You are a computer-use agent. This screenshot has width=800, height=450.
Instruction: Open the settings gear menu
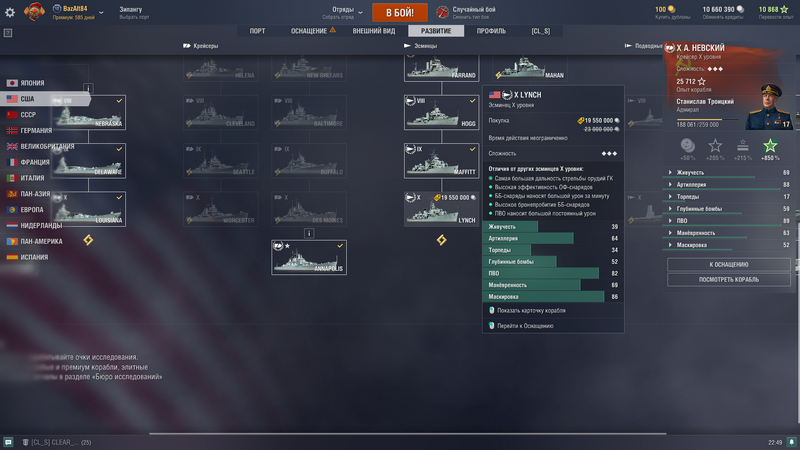(10, 12)
